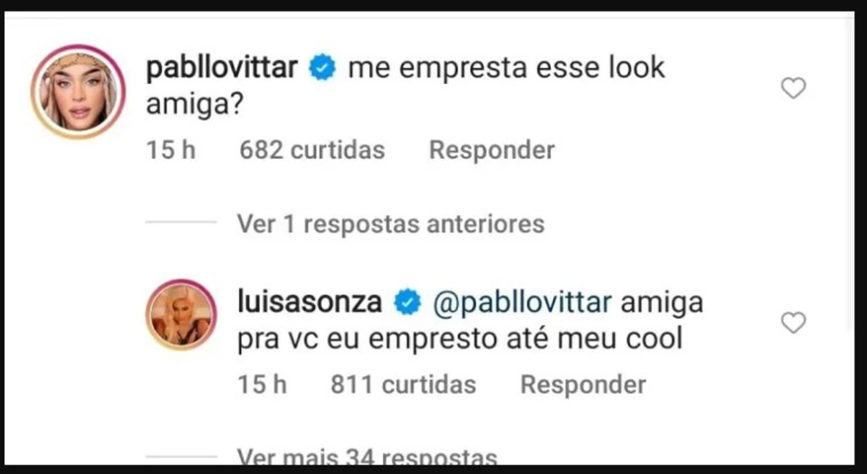The width and height of the screenshot is (867, 474).
Task: Click the line beside Ver 1 respostas anteriores
Action: [x=181, y=222]
